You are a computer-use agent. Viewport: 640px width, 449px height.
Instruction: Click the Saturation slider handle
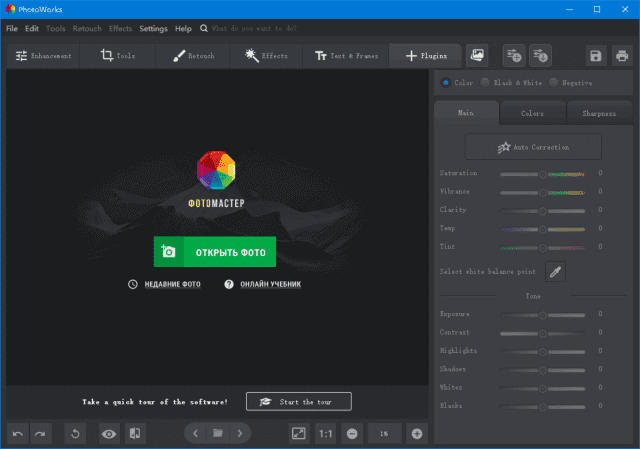click(x=543, y=174)
